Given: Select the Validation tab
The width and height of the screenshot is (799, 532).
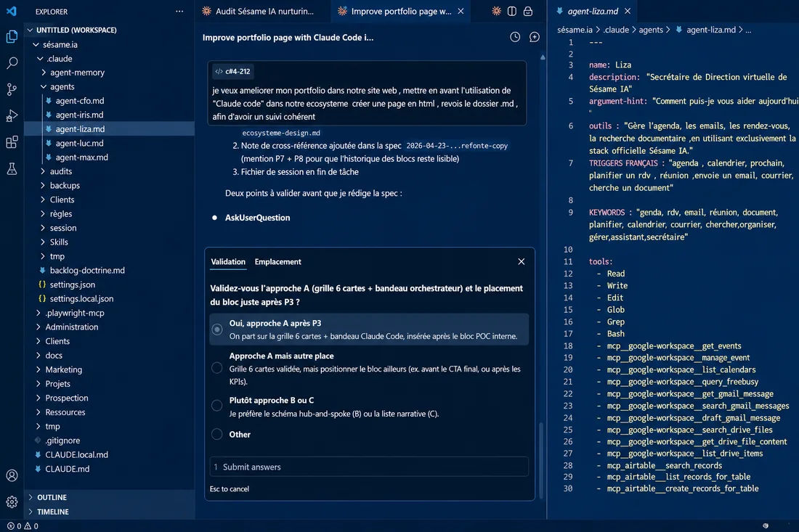Looking at the screenshot, I should click(x=228, y=262).
